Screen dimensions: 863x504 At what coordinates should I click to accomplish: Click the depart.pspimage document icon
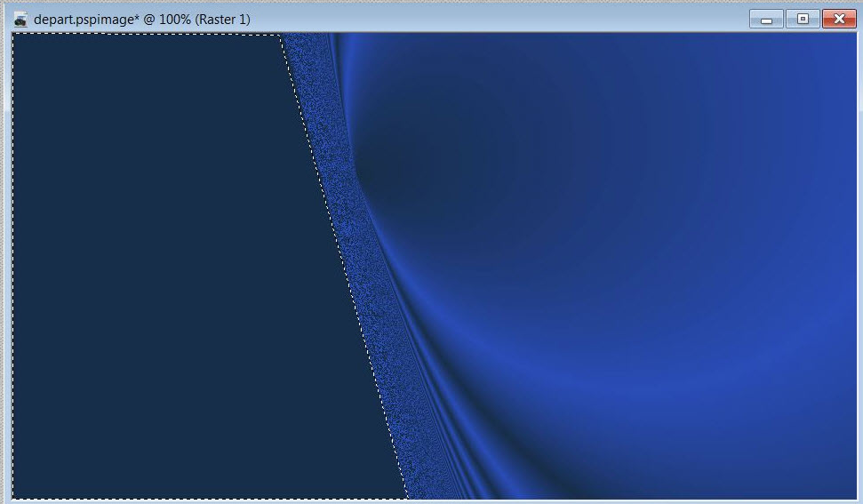coord(21,20)
